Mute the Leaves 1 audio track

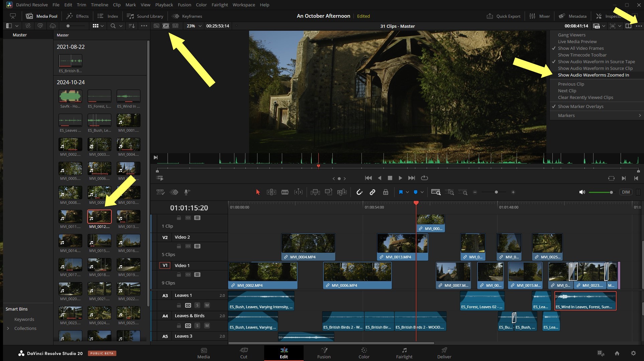pos(207,305)
